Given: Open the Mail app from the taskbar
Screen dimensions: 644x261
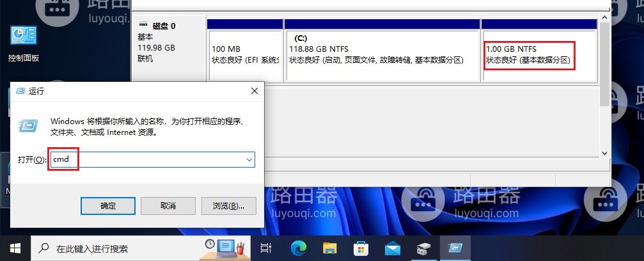Looking at the screenshot, I should (393, 248).
